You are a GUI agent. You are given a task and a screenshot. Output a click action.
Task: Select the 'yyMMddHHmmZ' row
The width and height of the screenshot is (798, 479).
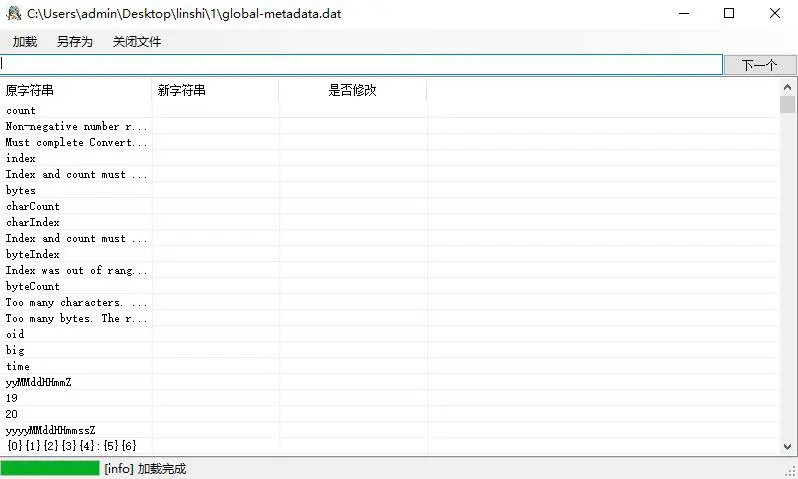389,382
